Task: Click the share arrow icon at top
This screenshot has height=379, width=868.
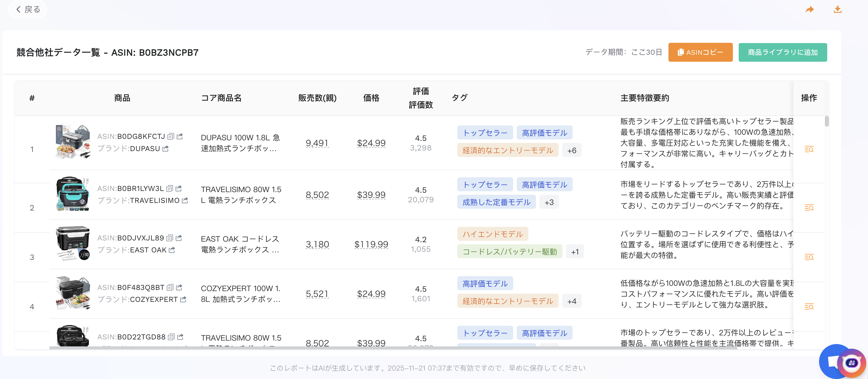Action: coord(810,9)
